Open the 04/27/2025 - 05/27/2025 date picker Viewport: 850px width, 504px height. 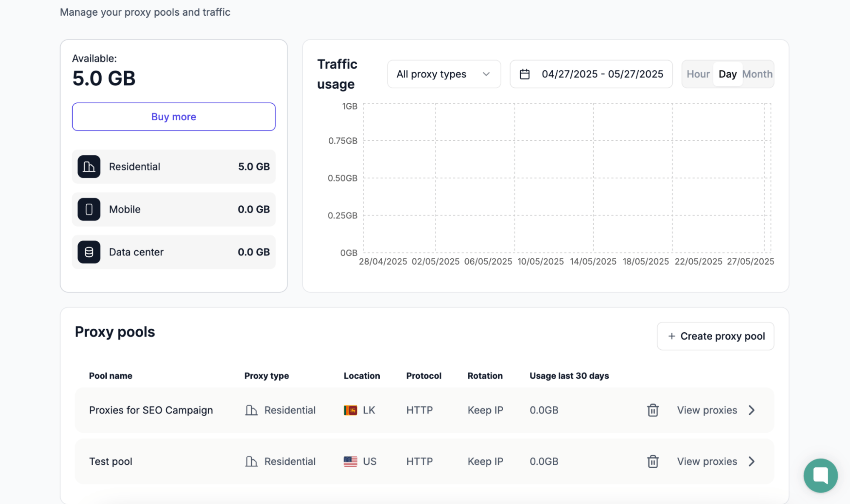click(591, 74)
